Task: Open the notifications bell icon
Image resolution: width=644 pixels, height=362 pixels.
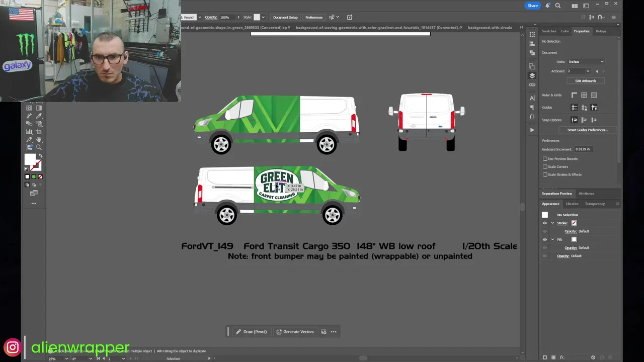Action: tap(548, 6)
